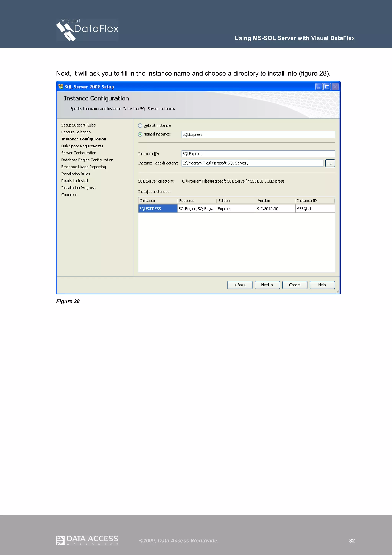Click the Installation Rules step
The image size is (392, 555).
tap(75, 174)
